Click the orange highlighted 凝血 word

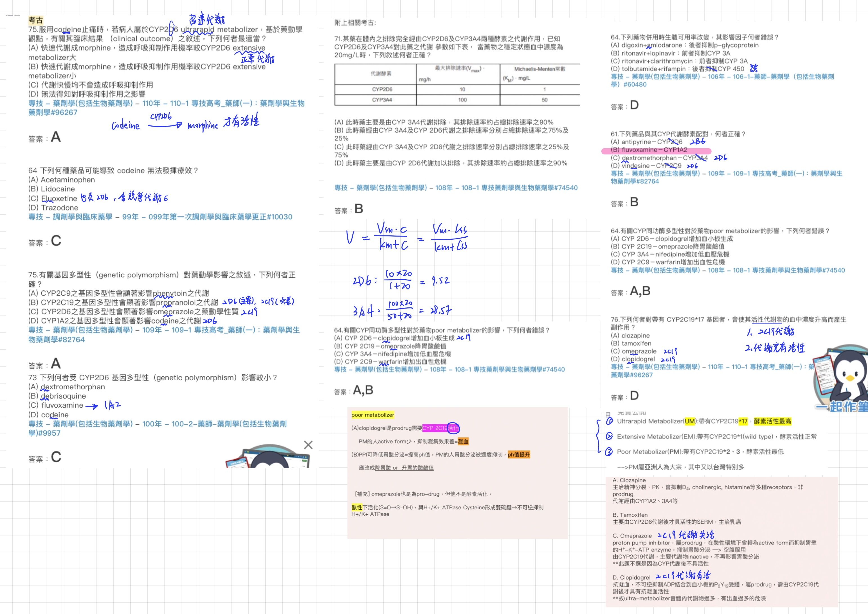[463, 441]
